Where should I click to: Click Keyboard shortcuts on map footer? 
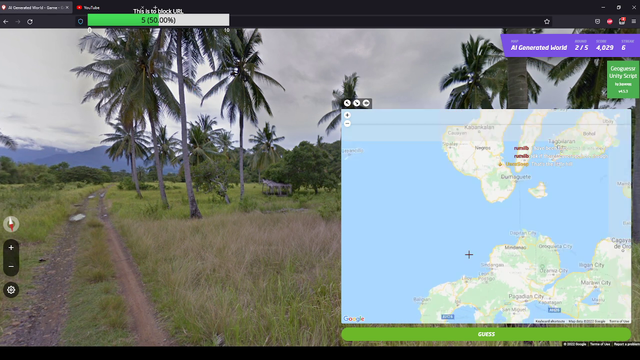point(550,322)
